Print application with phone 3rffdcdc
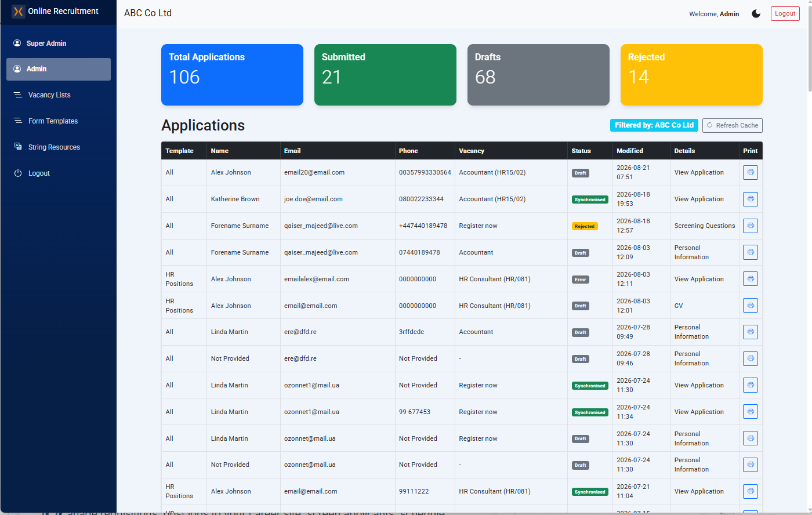Image resolution: width=812 pixels, height=515 pixels. tap(751, 332)
